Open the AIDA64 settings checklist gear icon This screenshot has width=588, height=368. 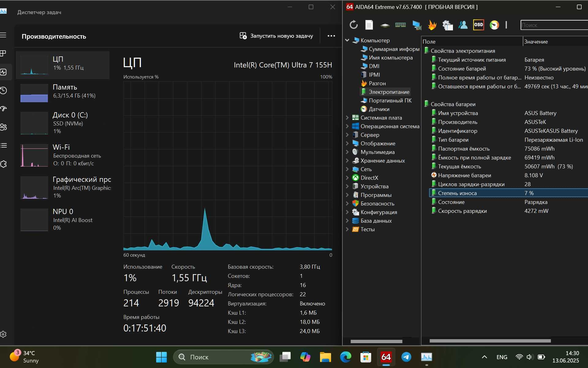coord(448,25)
